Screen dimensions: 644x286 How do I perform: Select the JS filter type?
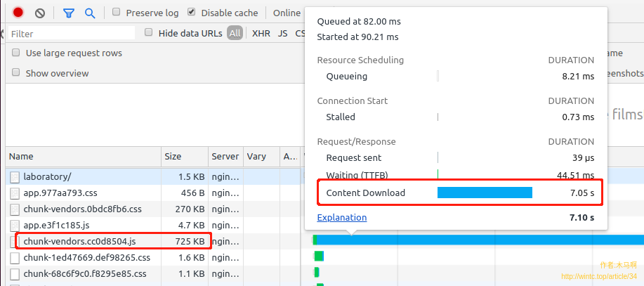[x=282, y=33]
